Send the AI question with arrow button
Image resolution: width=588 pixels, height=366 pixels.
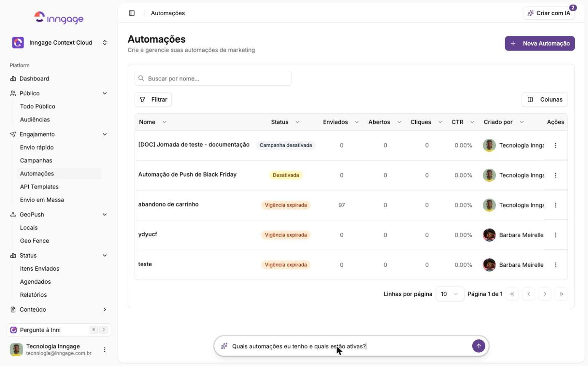(478, 346)
